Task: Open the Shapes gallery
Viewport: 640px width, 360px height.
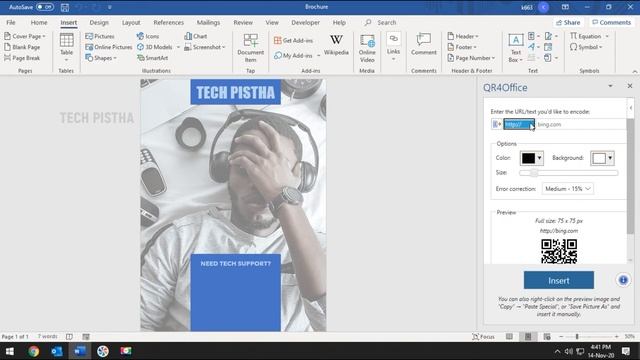Action: (x=101, y=58)
